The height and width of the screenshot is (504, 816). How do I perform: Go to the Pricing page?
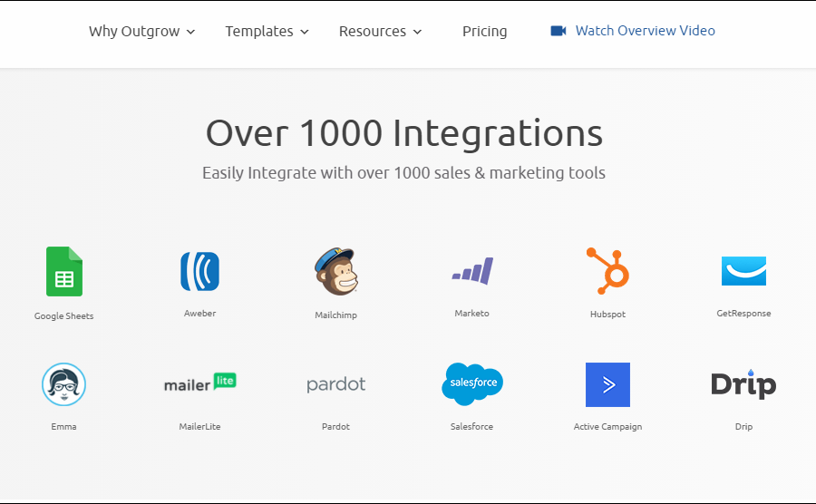[484, 32]
